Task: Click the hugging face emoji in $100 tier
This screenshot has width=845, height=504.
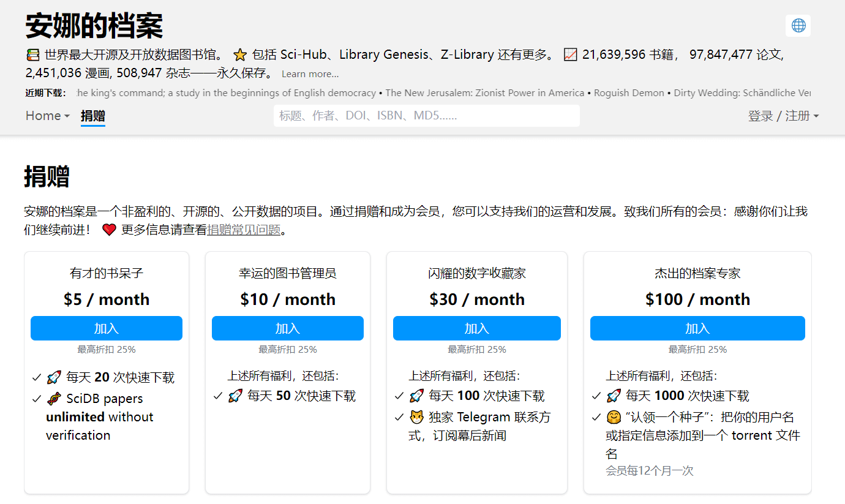Action: point(614,418)
